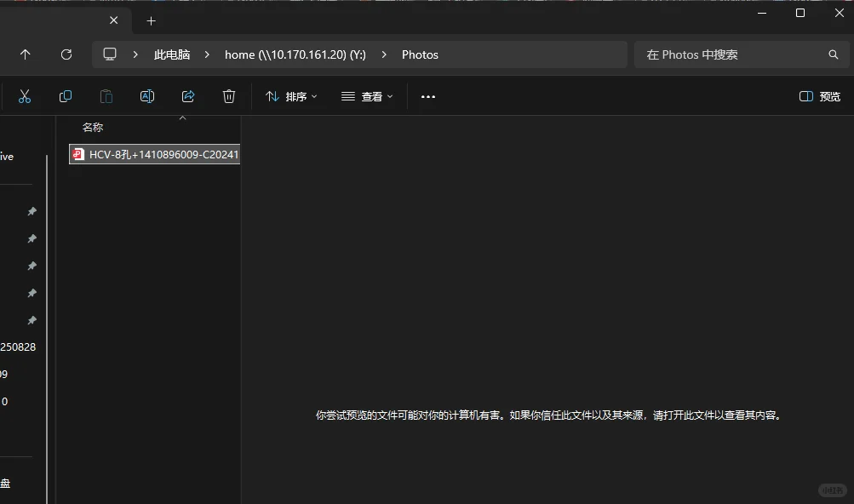Viewport: 854px width, 504px height.
Task: Navigate to 此电脑 in the breadcrumb
Action: point(172,54)
